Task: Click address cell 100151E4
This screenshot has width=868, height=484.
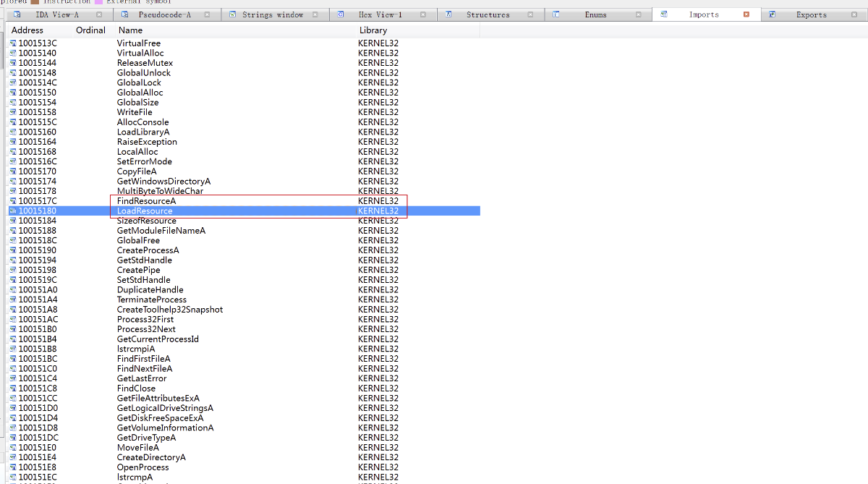Action: [x=37, y=457]
